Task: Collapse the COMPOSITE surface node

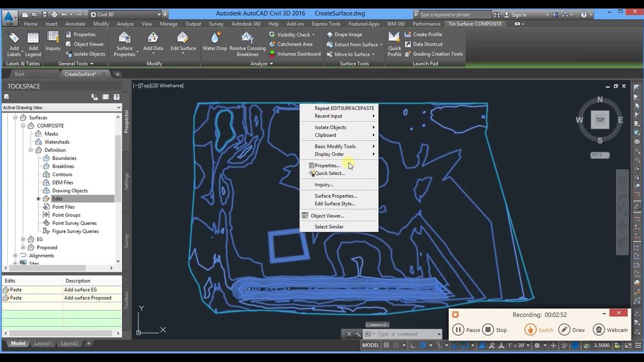Action: point(23,126)
